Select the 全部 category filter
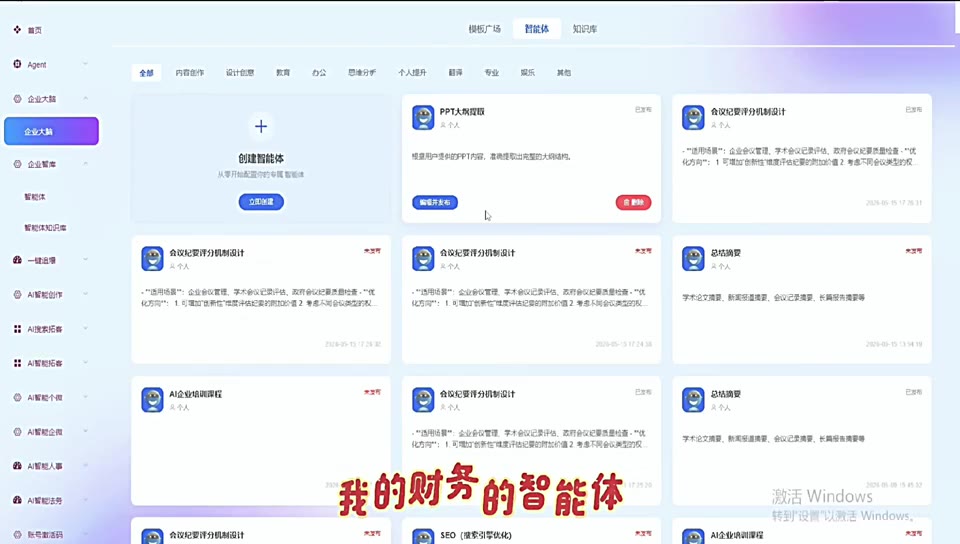The image size is (960, 544). 146,73
